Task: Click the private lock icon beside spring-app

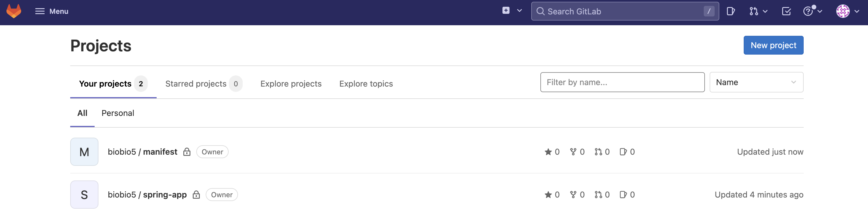Action: pyautogui.click(x=196, y=195)
